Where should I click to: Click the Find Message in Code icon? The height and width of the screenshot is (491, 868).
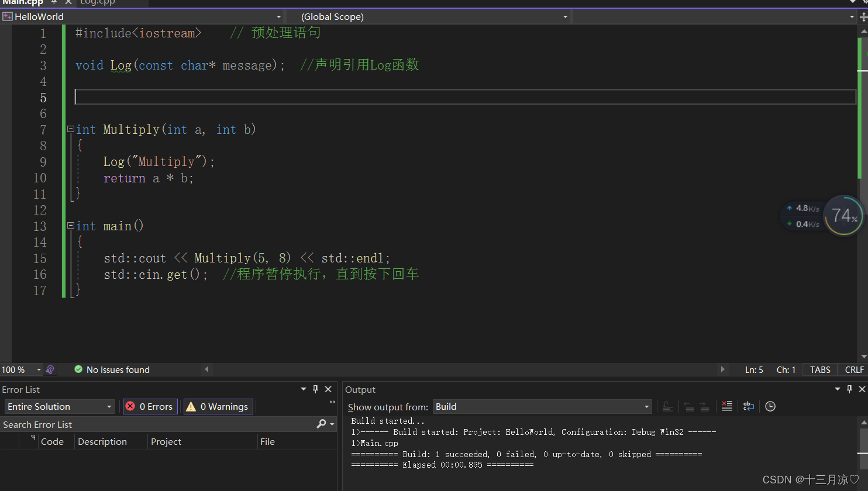(667, 406)
